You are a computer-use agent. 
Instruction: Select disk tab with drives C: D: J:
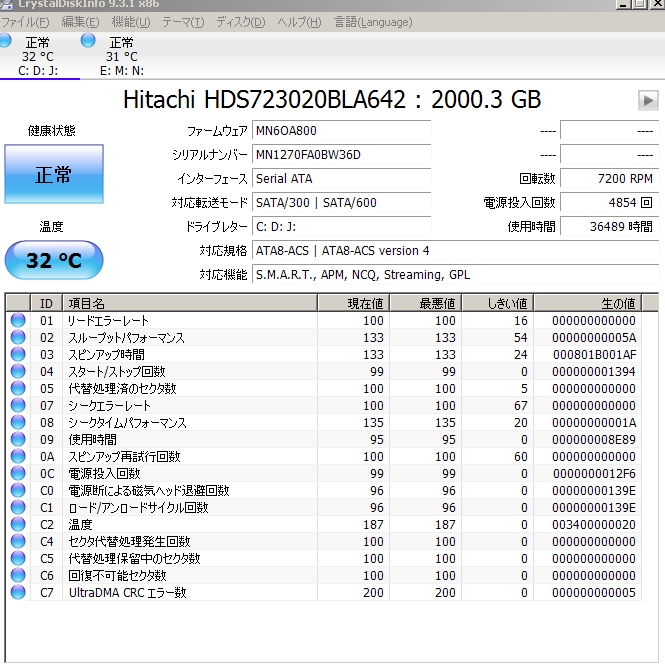pos(38,56)
